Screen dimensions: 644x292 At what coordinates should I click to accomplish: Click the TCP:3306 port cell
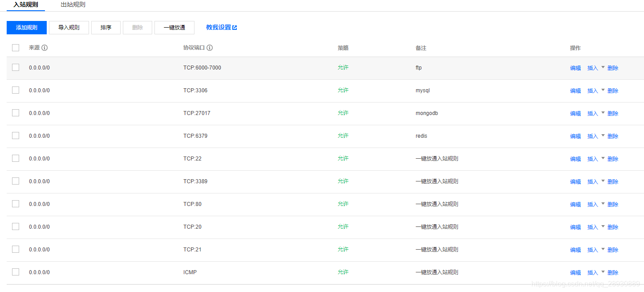pos(195,90)
